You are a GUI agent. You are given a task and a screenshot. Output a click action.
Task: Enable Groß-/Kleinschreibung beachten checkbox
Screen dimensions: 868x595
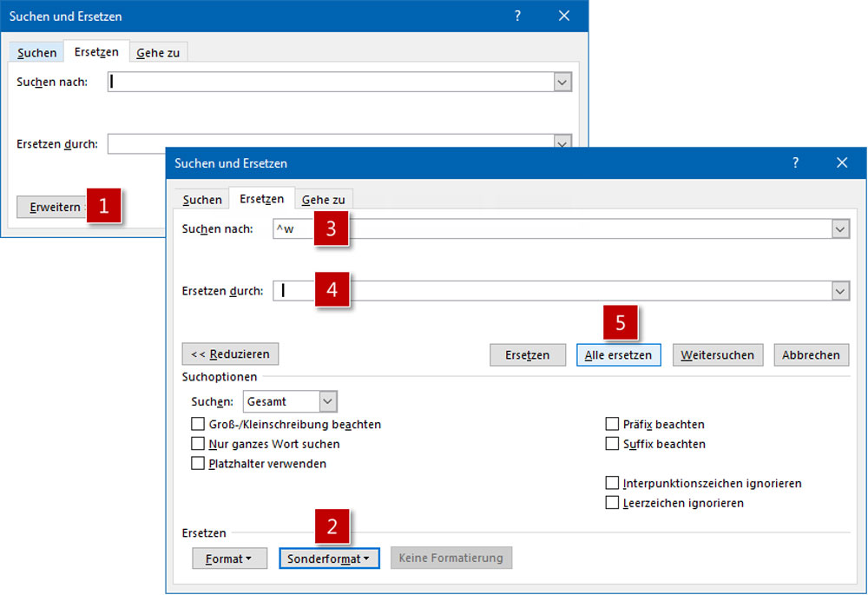pos(198,425)
